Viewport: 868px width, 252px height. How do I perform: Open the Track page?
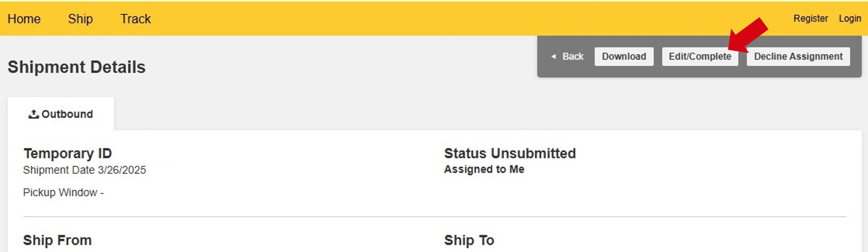point(136,19)
